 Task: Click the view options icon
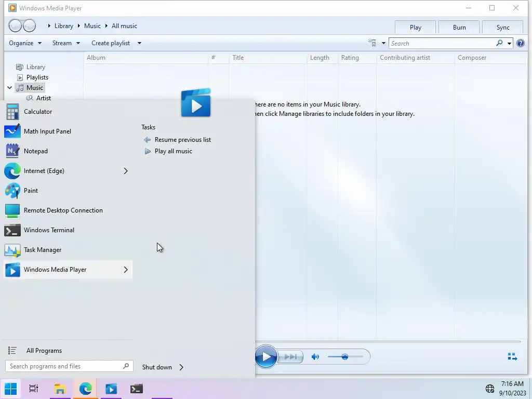coord(372,43)
